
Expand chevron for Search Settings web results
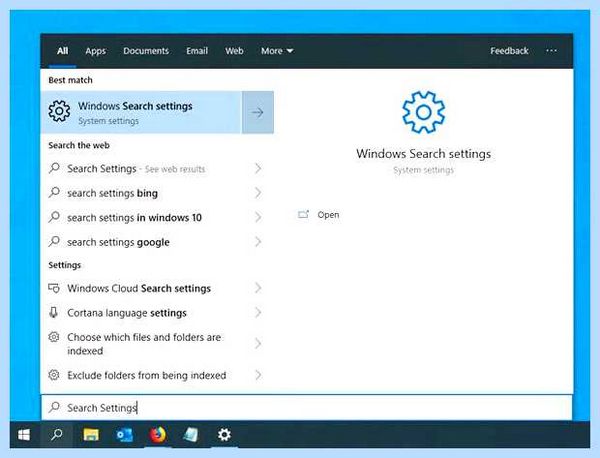[258, 168]
